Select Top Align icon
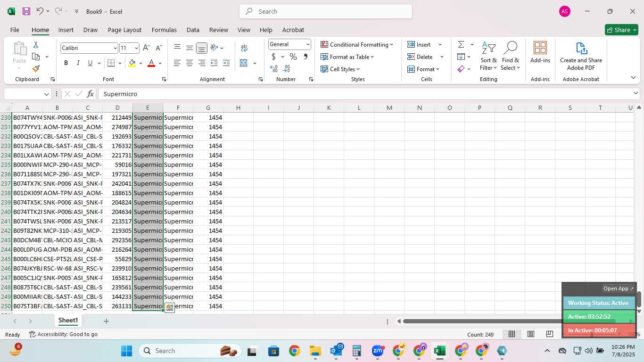 (x=177, y=48)
